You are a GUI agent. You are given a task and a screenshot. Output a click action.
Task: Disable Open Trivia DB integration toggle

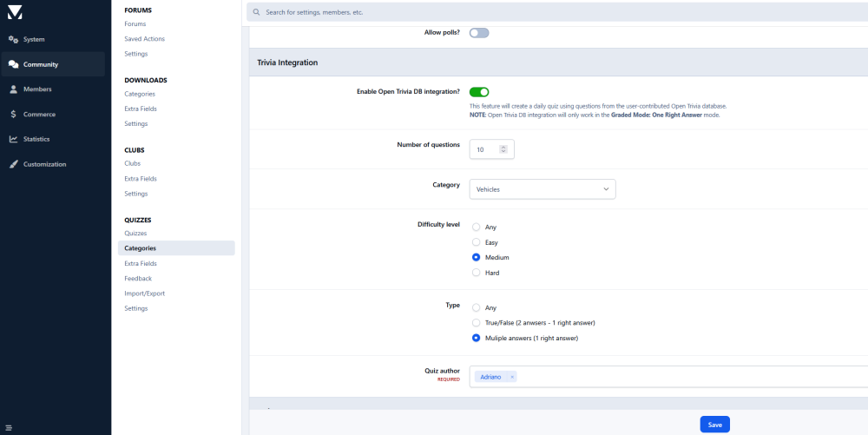point(479,91)
